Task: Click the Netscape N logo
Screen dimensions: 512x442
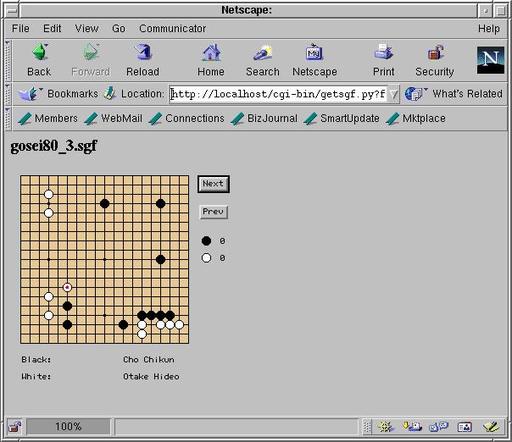Action: [490, 60]
